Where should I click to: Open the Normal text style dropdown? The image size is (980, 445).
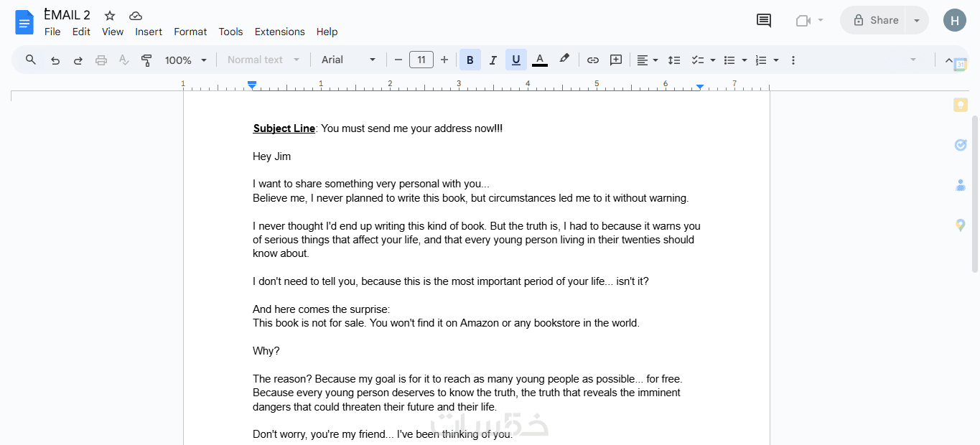263,60
